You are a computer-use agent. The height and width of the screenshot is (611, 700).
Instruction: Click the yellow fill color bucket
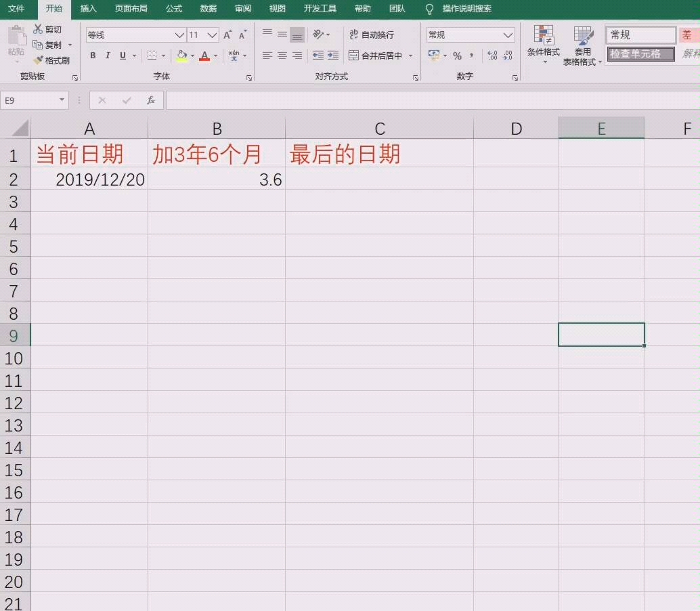point(181,56)
